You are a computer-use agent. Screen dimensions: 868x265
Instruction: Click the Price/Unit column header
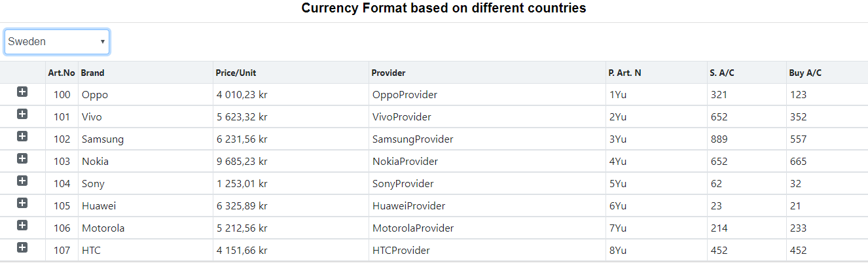coord(236,73)
